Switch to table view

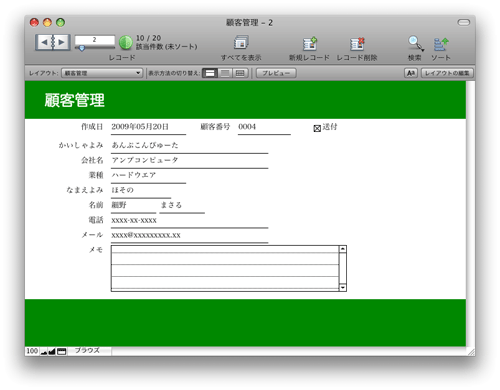(x=240, y=73)
